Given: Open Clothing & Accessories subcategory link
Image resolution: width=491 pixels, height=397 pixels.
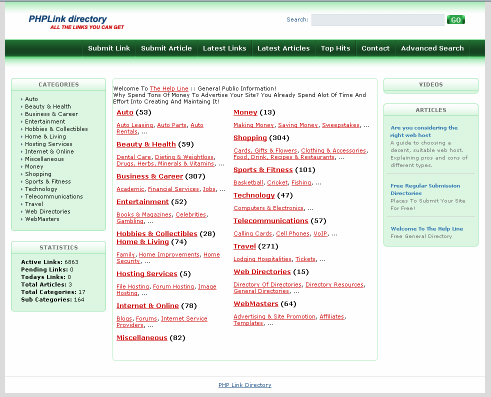Looking at the screenshot, I should tap(334, 151).
